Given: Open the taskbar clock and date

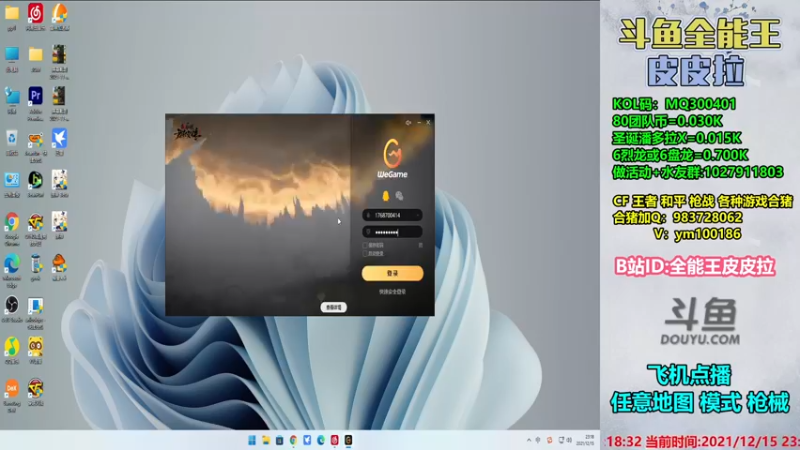Looking at the screenshot, I should click(585, 440).
